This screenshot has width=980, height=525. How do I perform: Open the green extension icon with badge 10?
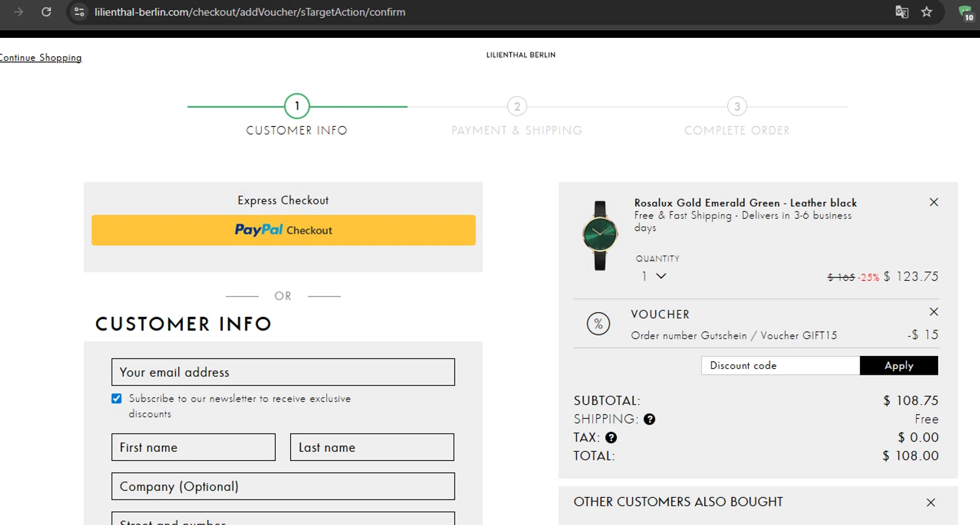pyautogui.click(x=966, y=12)
